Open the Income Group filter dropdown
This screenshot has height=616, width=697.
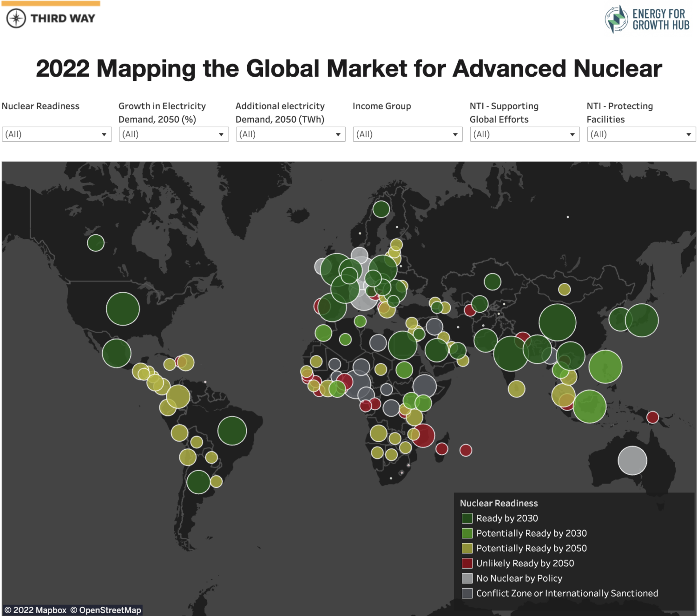click(455, 134)
